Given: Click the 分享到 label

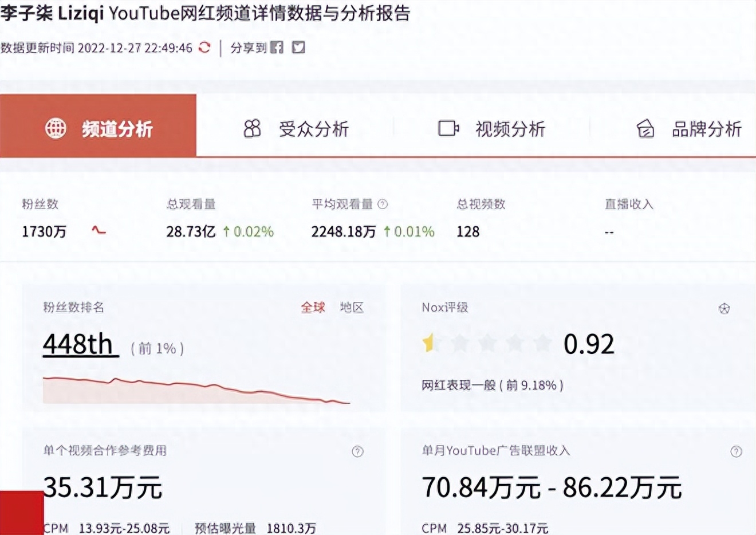Looking at the screenshot, I should click(249, 48).
